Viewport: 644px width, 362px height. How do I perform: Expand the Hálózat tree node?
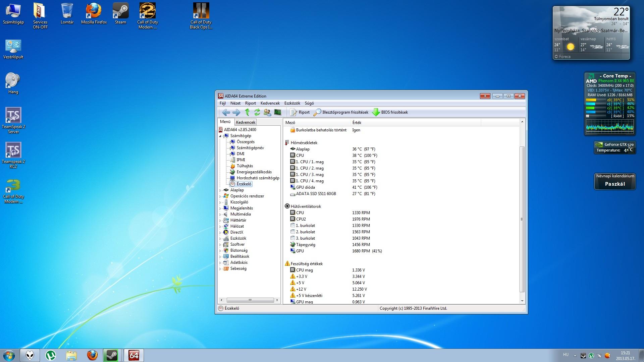coord(220,227)
